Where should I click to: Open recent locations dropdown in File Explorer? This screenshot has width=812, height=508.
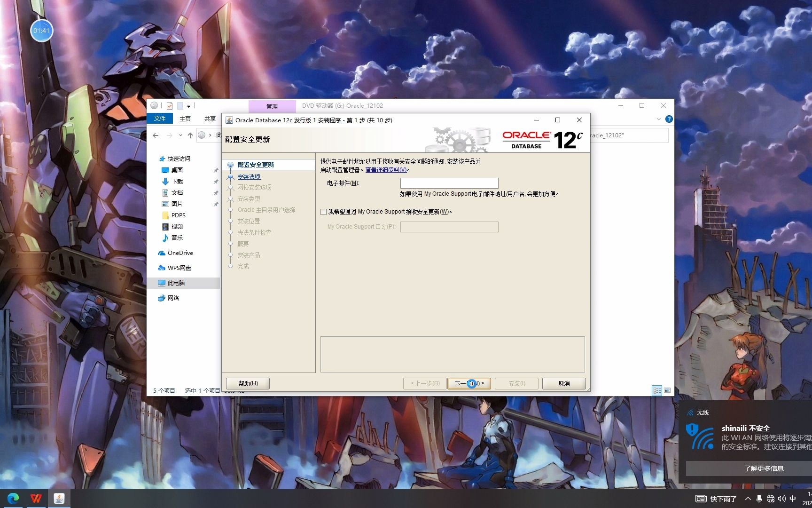(x=180, y=135)
